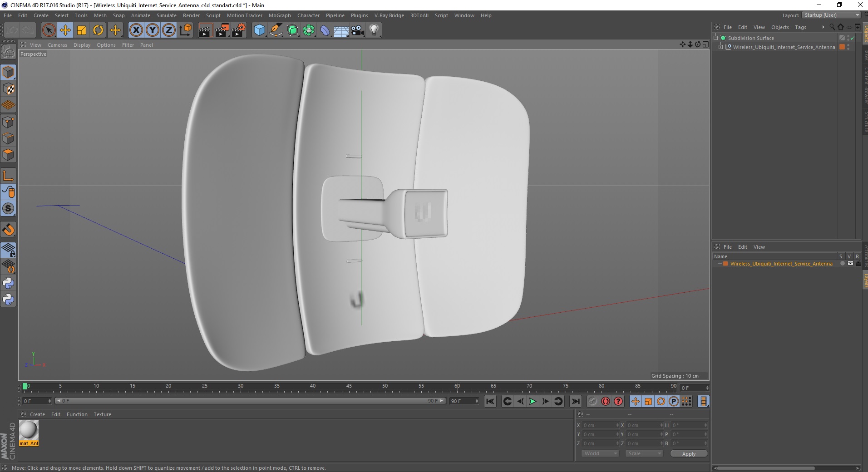Expand Wireless_Ubiquiti_Internet_Service_Antenna object children
The height and width of the screenshot is (472, 868).
[720, 47]
